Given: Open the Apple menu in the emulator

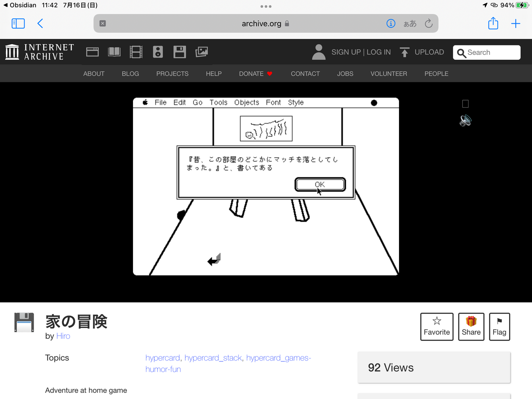Looking at the screenshot, I should (145, 102).
